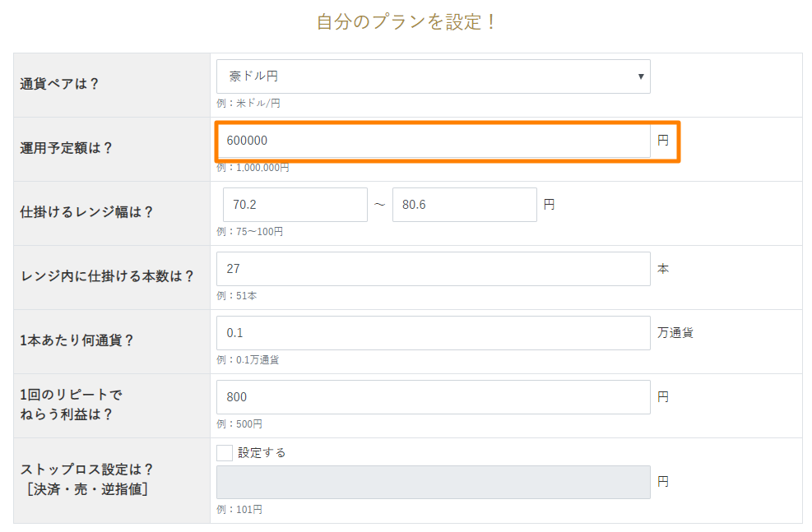Image resolution: width=812 pixels, height=532 pixels.
Task: Click the hint text 例：米ドル/円
Action: tap(249, 104)
